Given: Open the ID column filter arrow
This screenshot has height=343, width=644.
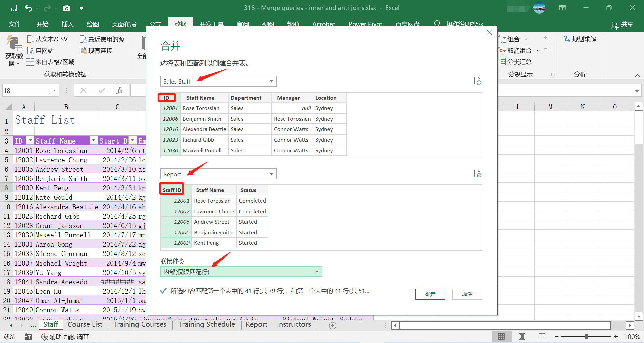Looking at the screenshot, I should click(30, 140).
